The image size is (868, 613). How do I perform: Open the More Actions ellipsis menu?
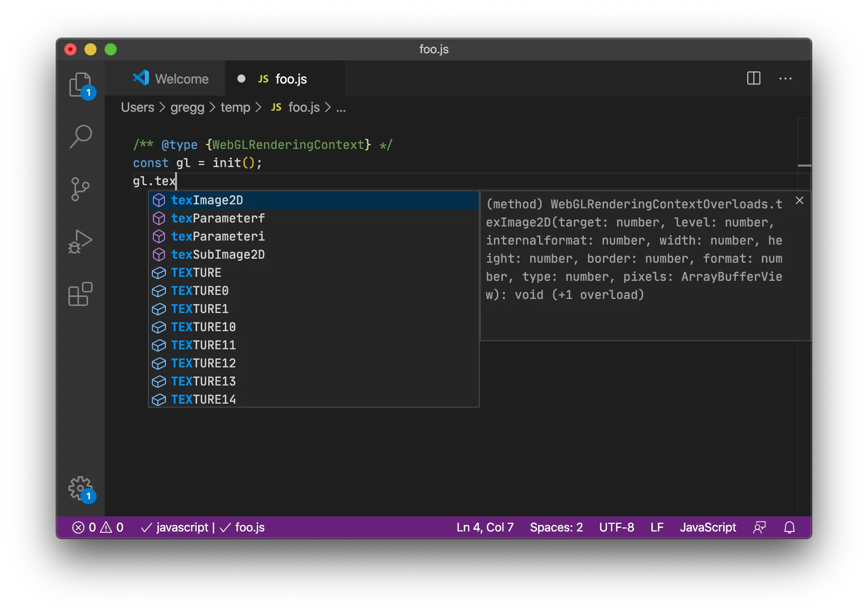[x=785, y=79]
